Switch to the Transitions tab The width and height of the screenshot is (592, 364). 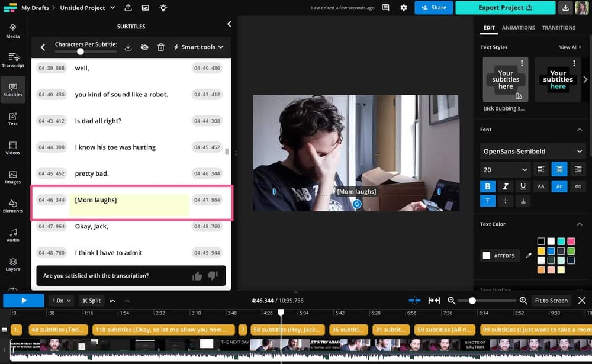pyautogui.click(x=558, y=27)
